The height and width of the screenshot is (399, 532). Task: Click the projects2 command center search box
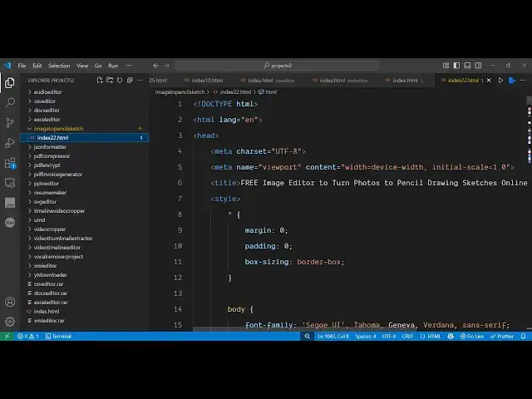click(x=277, y=66)
